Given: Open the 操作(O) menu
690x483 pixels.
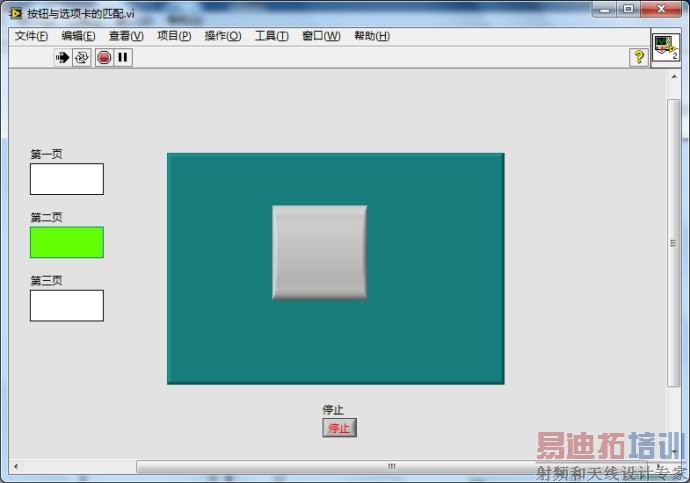Looking at the screenshot, I should pos(223,36).
